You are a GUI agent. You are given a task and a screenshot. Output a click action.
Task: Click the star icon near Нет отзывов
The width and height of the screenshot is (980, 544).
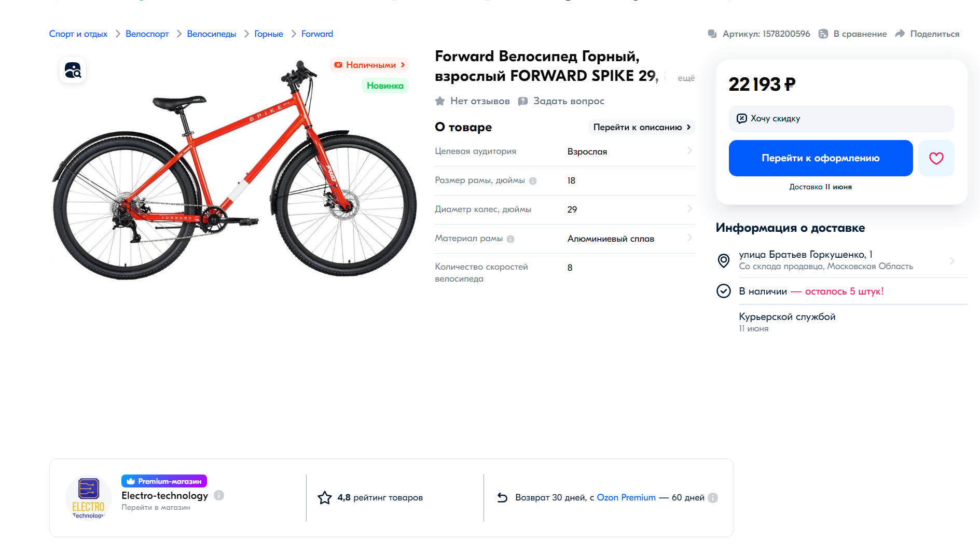tap(440, 101)
